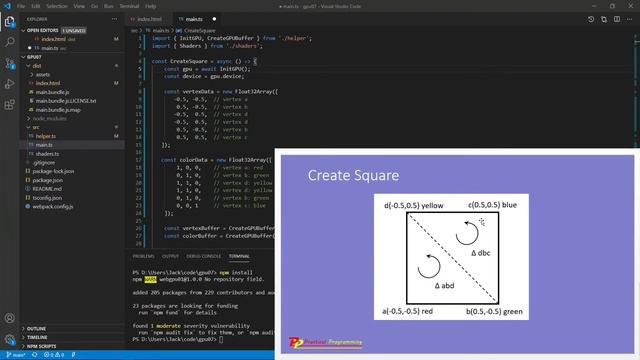Open the Help menu
This screenshot has height=360, width=640.
tap(151, 6)
